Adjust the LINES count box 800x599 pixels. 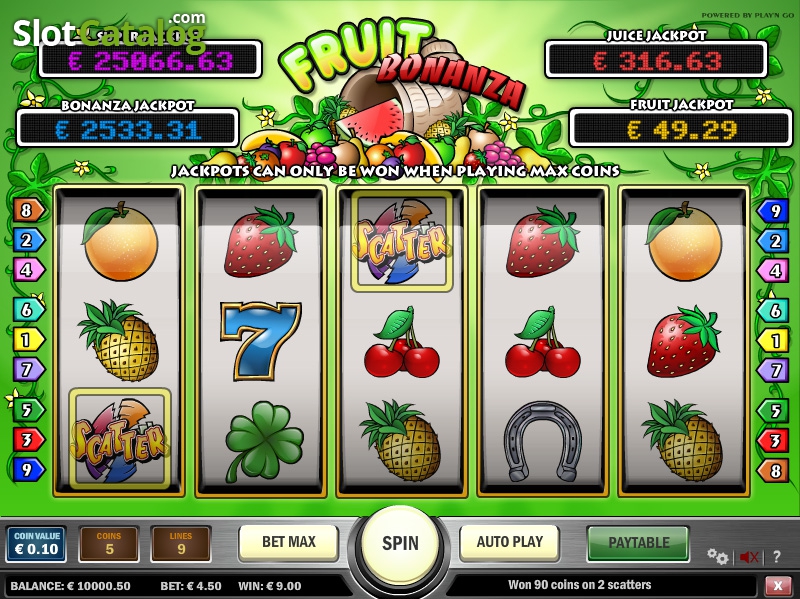[x=181, y=544]
